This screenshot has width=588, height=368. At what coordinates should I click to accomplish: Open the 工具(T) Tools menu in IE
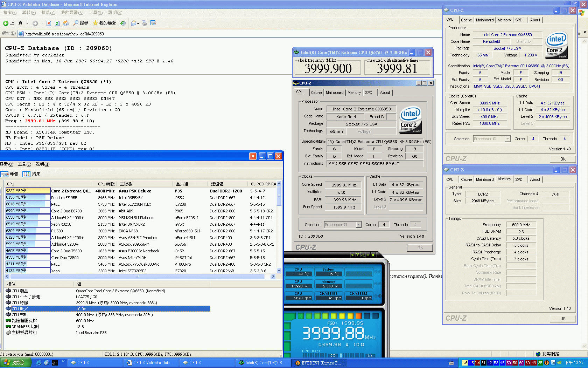96,13
